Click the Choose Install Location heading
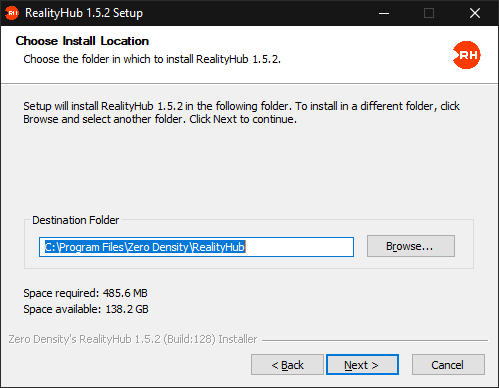Screen dimensions: 499x388 coord(82,41)
